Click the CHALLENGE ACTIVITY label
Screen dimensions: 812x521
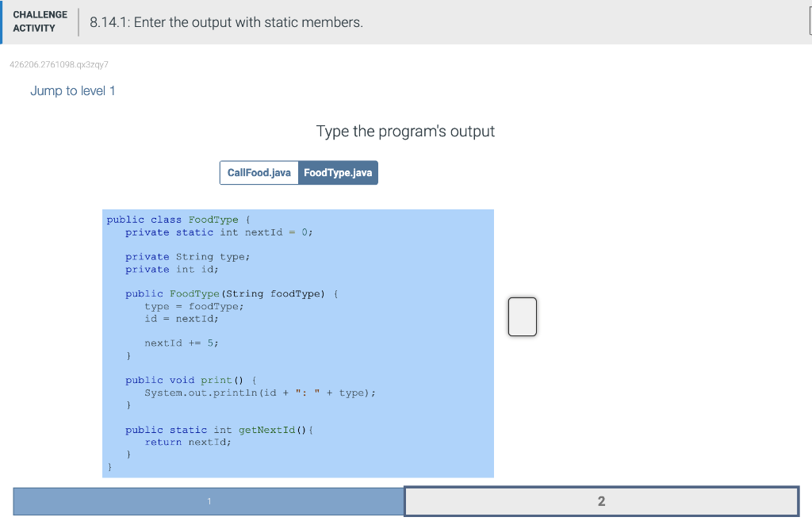40,21
